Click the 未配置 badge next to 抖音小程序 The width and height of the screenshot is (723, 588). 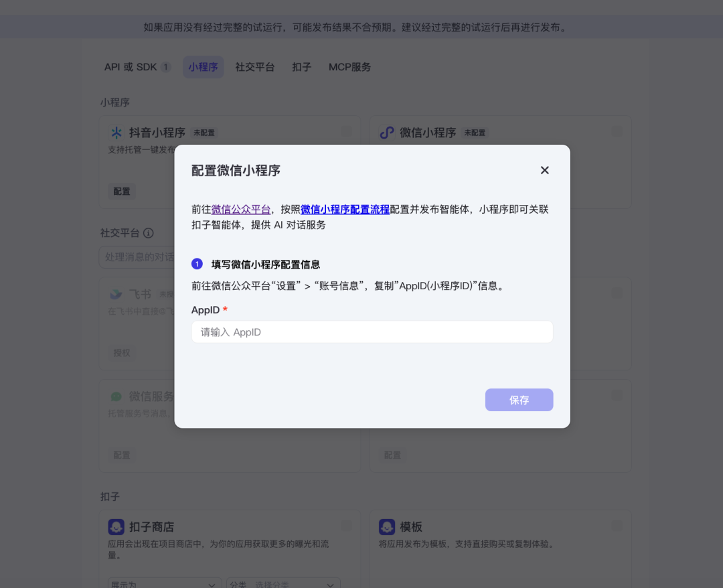click(204, 133)
